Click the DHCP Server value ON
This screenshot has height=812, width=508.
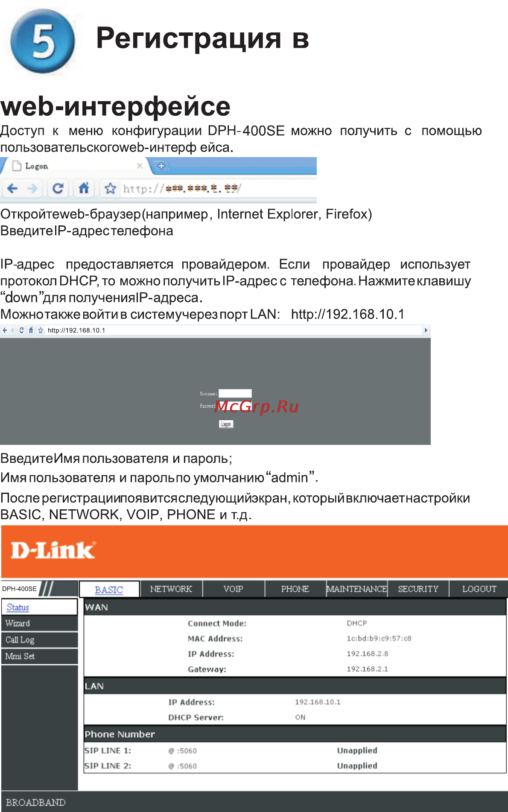300,717
